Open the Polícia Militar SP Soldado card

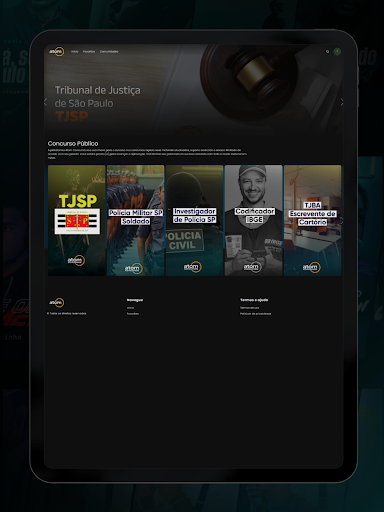click(x=136, y=220)
